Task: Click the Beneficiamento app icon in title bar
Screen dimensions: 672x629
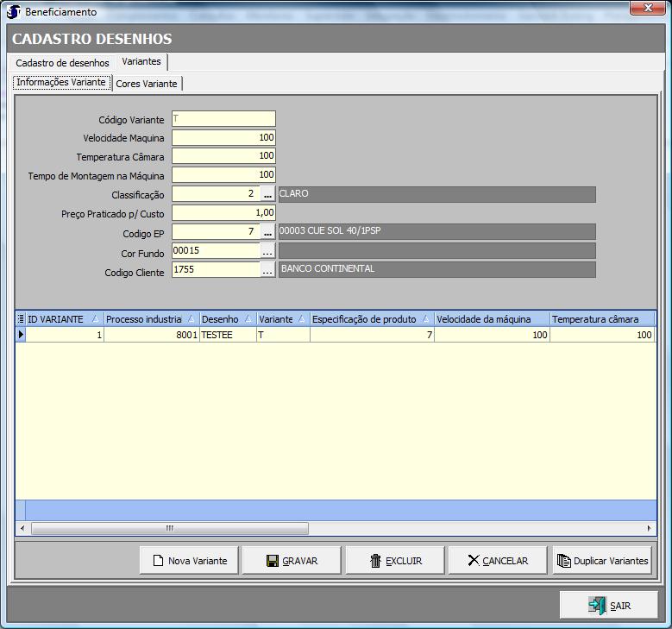Action: [13, 12]
